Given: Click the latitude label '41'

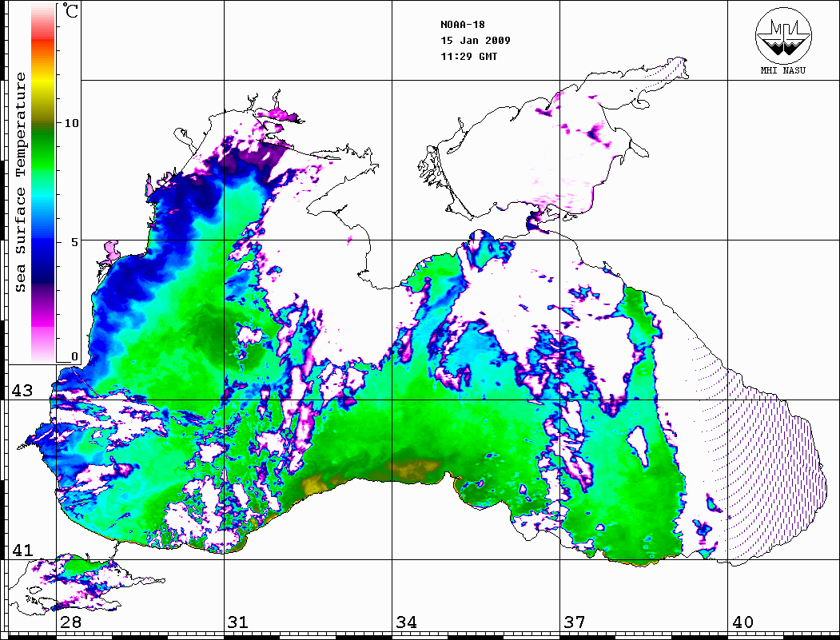Looking at the screenshot, I should (x=22, y=550).
